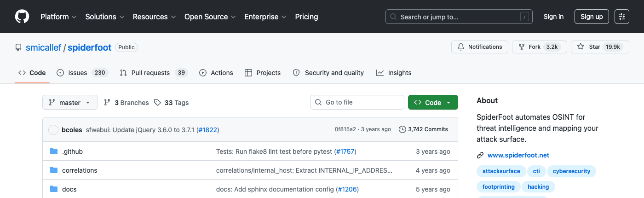Image resolution: width=644 pixels, height=198 pixels.
Task: Open pull request #1822 link
Action: [207, 129]
